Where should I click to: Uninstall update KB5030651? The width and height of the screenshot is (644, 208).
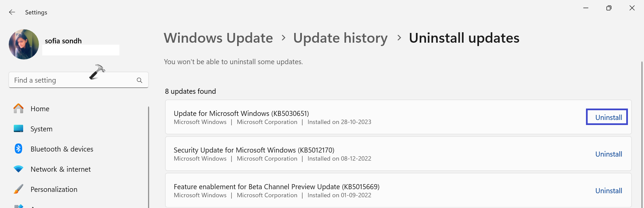(x=606, y=117)
